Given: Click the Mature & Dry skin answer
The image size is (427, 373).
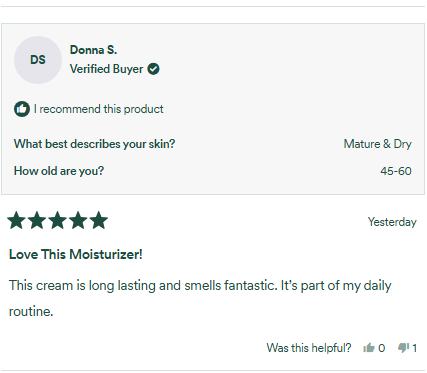Looking at the screenshot, I should 378,144.
